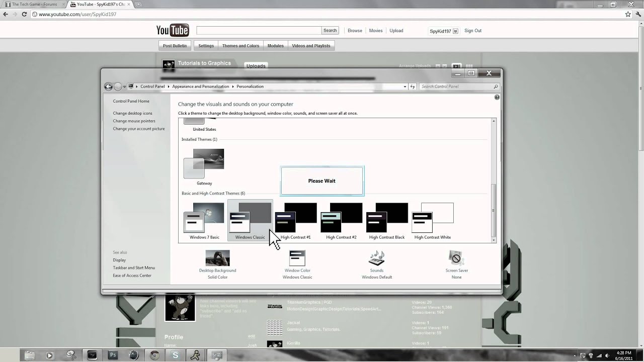Expand arrow after Appearance and Personalization breadcrumb
The image size is (644, 362).
tap(233, 86)
